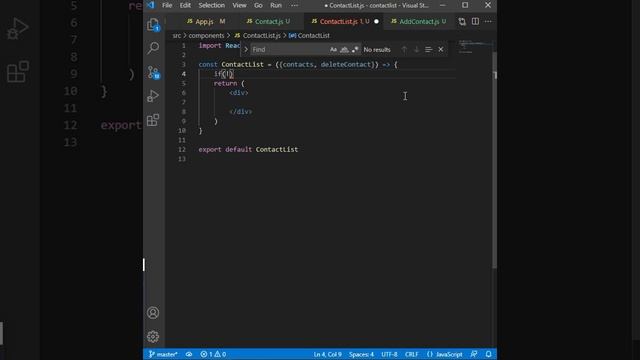The width and height of the screenshot is (640, 360).
Task: Open the Search view in activity bar
Action: click(153, 48)
